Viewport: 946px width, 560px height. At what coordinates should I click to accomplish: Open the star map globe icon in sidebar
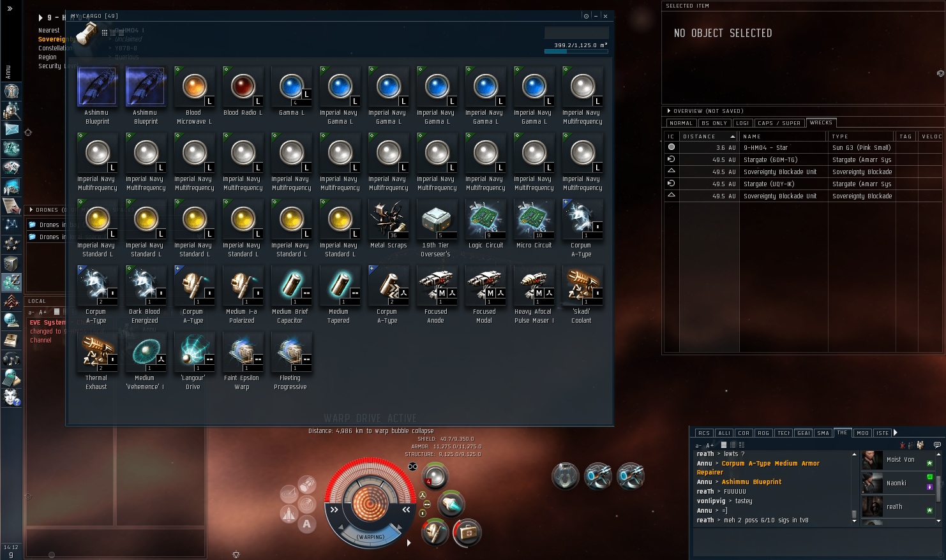[x=11, y=321]
